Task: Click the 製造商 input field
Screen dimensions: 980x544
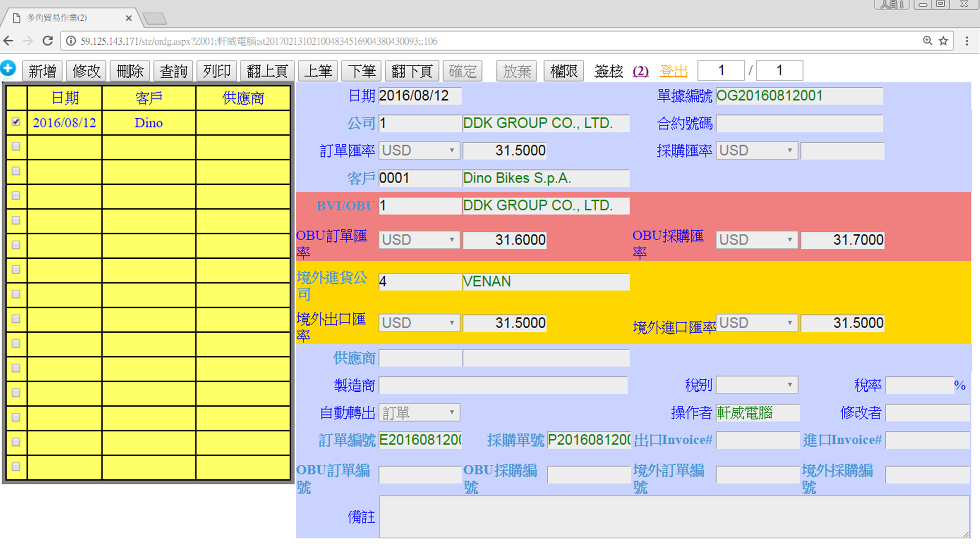Action: [503, 385]
